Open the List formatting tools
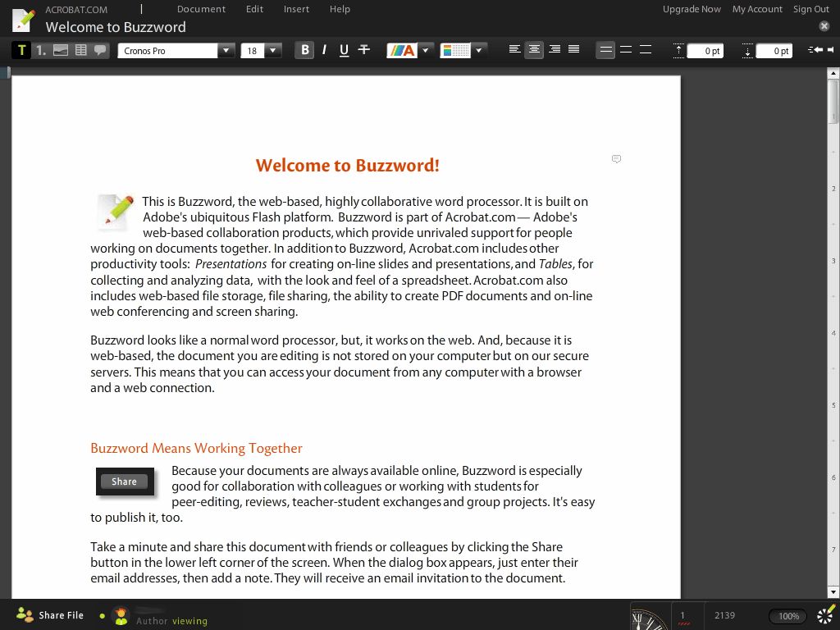Viewport: 840px width, 630px height. (39, 50)
